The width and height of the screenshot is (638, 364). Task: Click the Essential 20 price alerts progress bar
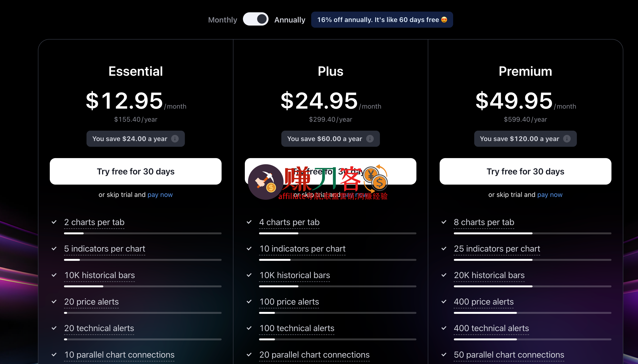click(143, 313)
